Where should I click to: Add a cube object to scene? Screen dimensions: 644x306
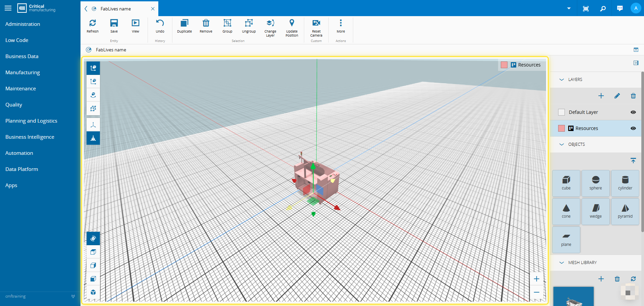(566, 183)
